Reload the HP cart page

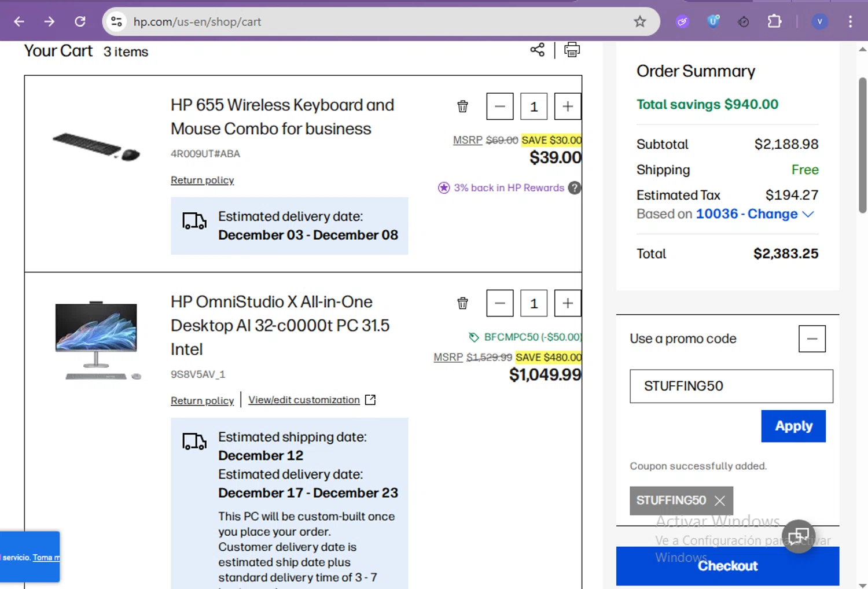point(80,21)
